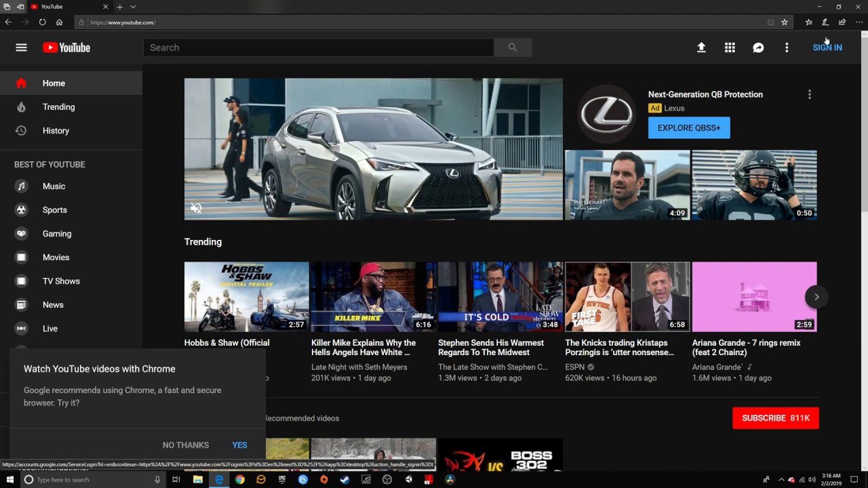
Task: Open the YouTube hamburger guide menu
Action: click(x=21, y=47)
